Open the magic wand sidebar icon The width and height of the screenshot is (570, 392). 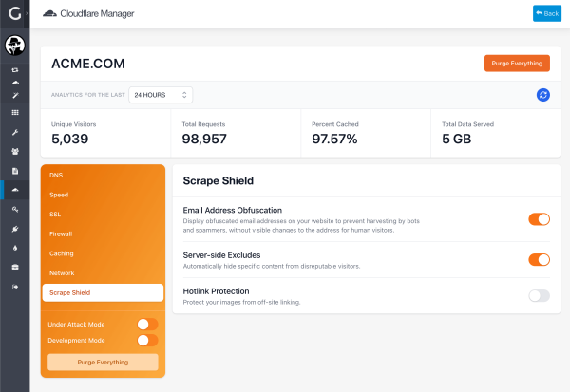pos(15,95)
